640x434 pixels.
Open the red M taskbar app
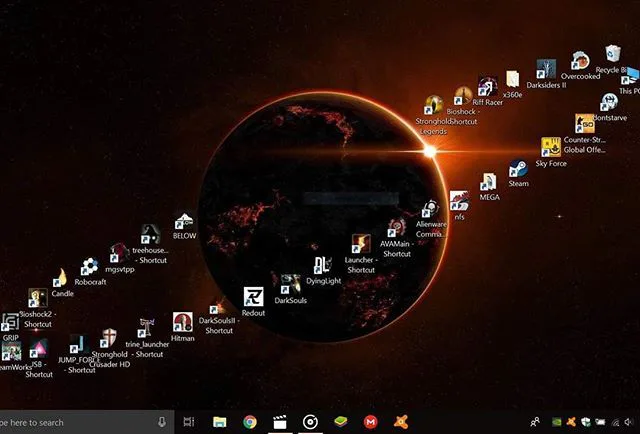371,422
